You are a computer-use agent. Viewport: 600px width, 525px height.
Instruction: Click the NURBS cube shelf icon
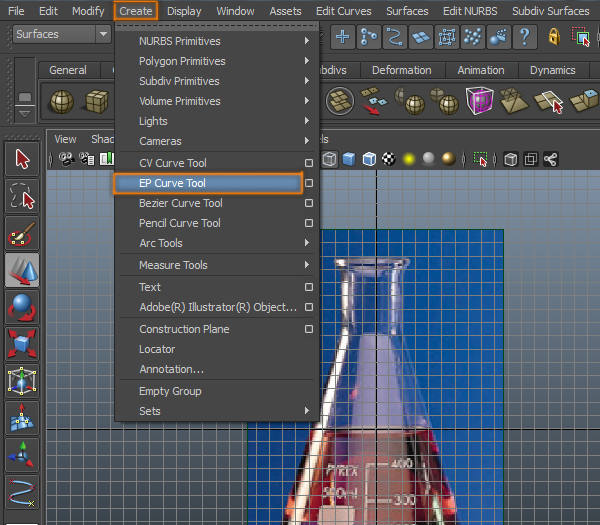click(x=96, y=103)
